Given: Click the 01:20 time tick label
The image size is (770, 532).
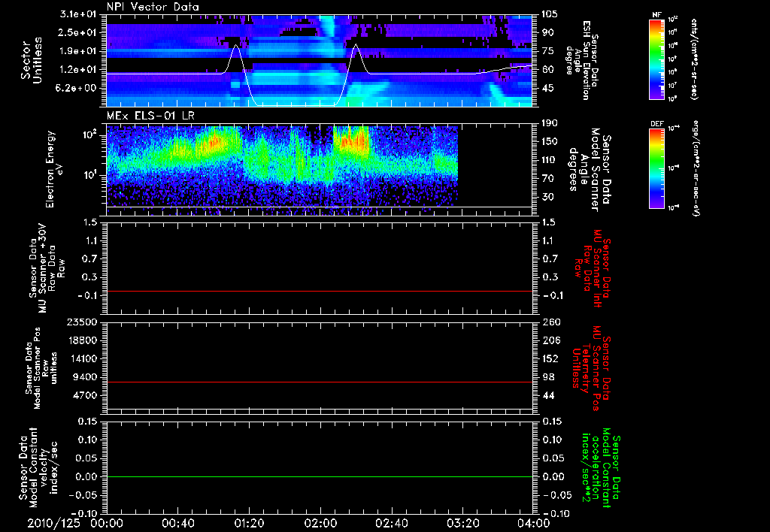Looking at the screenshot, I should [x=248, y=523].
